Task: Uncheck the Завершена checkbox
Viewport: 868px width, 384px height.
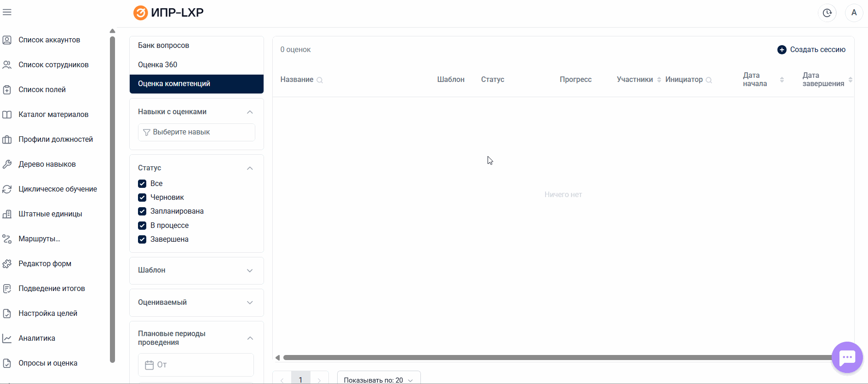Action: (x=142, y=239)
